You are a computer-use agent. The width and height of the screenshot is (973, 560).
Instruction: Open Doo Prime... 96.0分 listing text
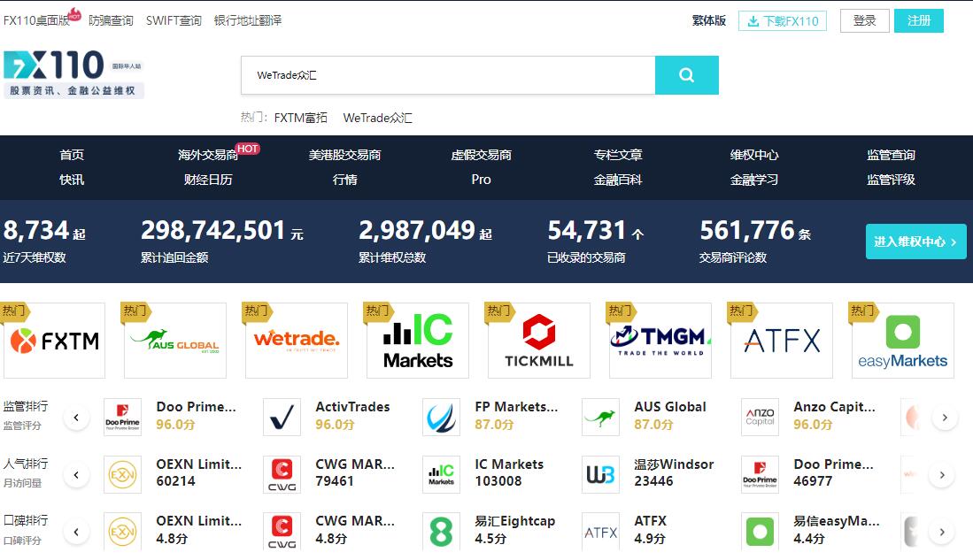[x=196, y=416]
